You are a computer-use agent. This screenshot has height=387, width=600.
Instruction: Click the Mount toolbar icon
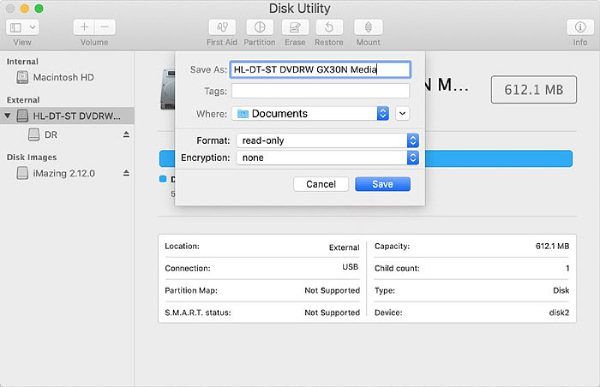point(368,28)
